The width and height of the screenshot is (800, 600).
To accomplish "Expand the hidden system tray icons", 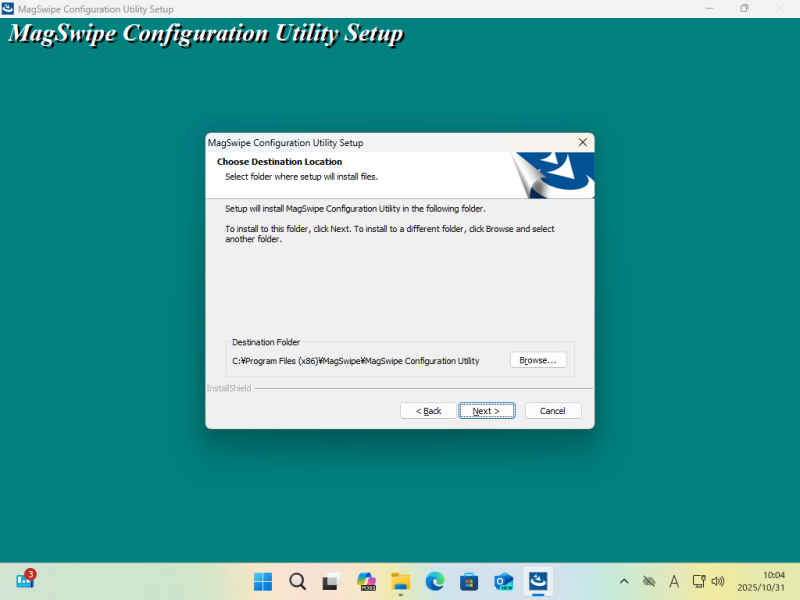I will click(624, 581).
